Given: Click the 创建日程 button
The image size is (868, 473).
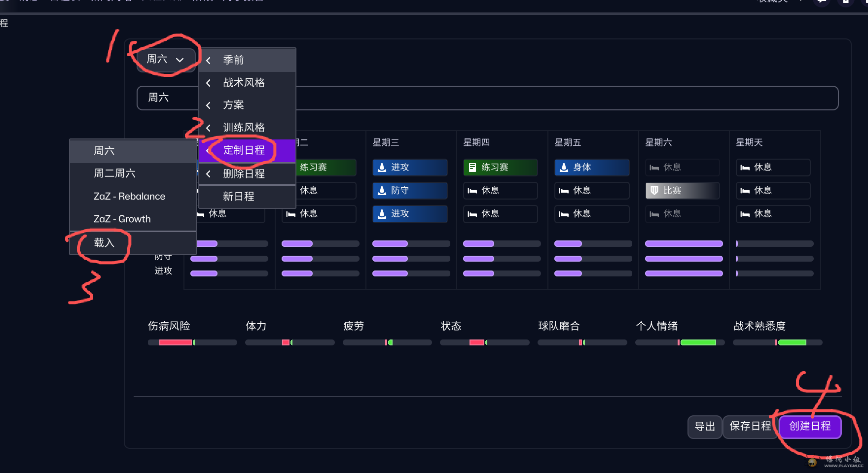Looking at the screenshot, I should pos(810,426).
